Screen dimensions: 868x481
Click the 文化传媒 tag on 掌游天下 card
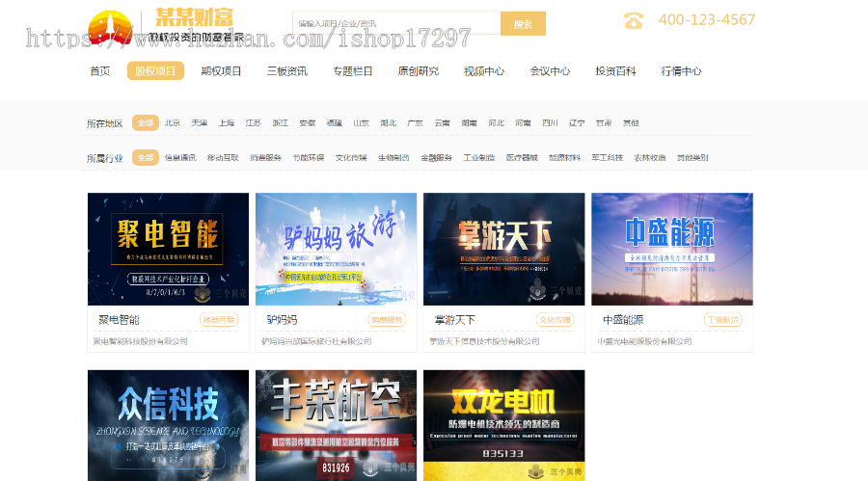[556, 320]
